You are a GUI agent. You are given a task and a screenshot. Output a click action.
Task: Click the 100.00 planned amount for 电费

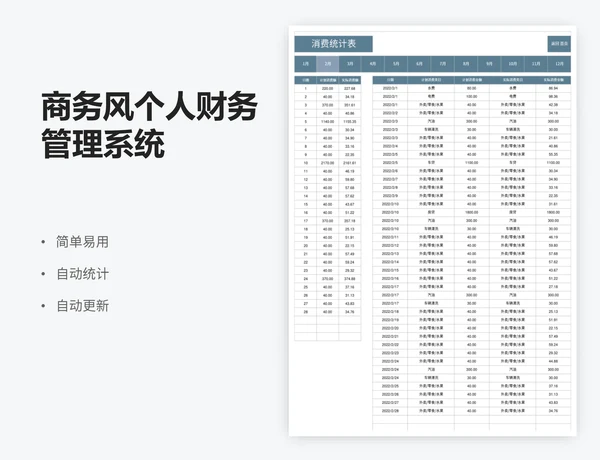pyautogui.click(x=472, y=96)
